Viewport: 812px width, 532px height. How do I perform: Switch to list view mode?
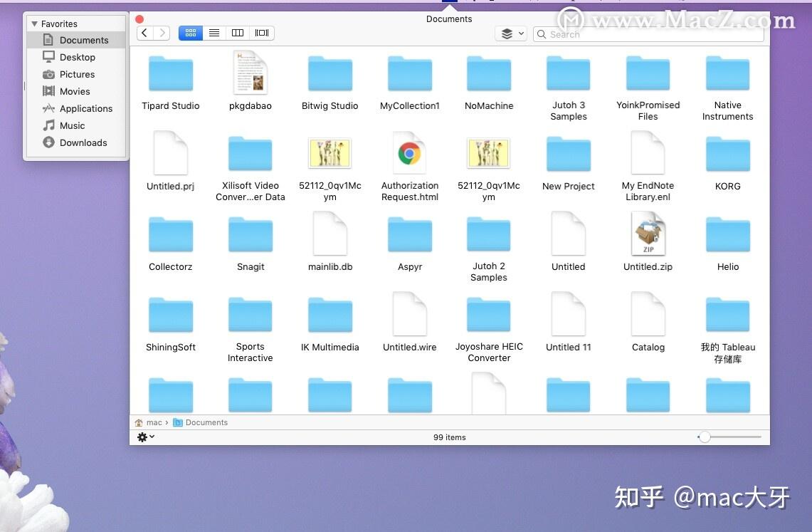214,33
